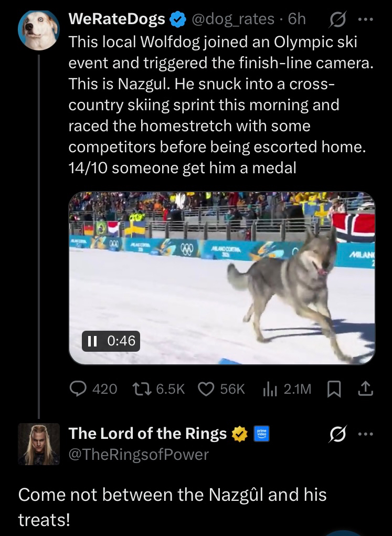392x536 pixels.
Task: Tap The Lord of the Rings name
Action: point(147,434)
